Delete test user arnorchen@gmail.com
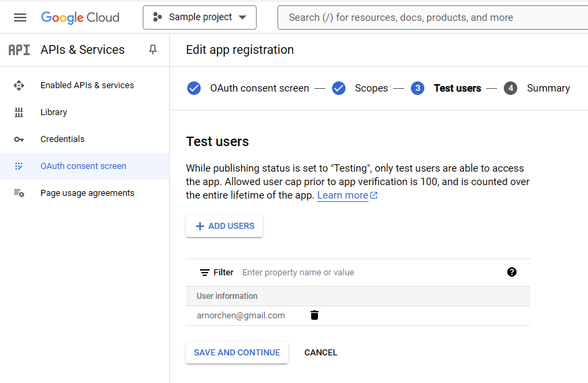The image size is (588, 383). [315, 315]
